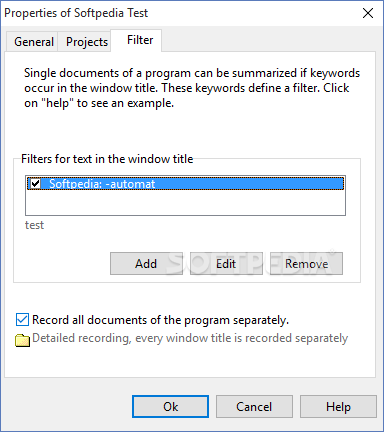Click the explanatory paragraph about keywords
The image size is (384, 432).
tap(192, 88)
